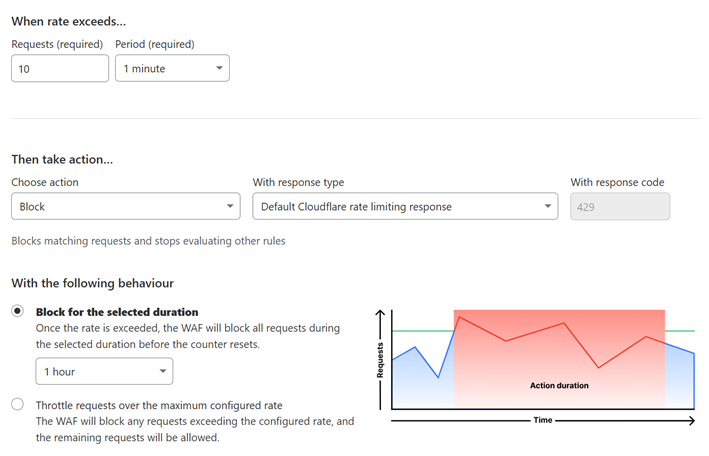Click the Requests (required) field label
This screenshot has width=709, height=456.
(59, 44)
